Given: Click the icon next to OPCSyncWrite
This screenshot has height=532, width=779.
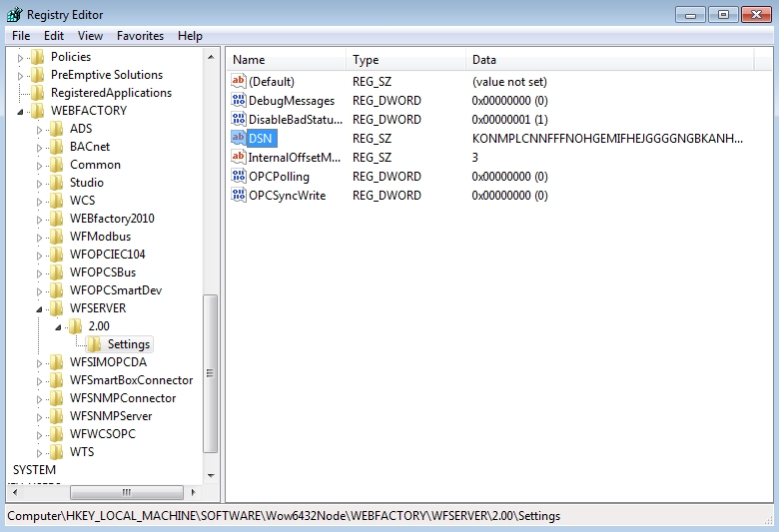Looking at the screenshot, I should [239, 196].
